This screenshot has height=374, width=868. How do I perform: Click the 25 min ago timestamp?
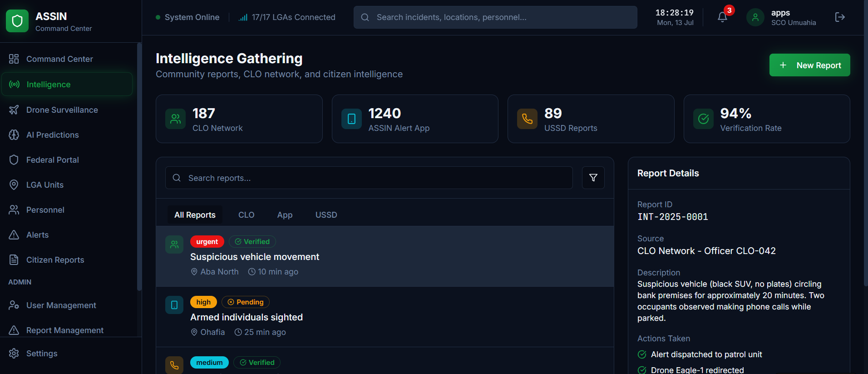pyautogui.click(x=265, y=332)
